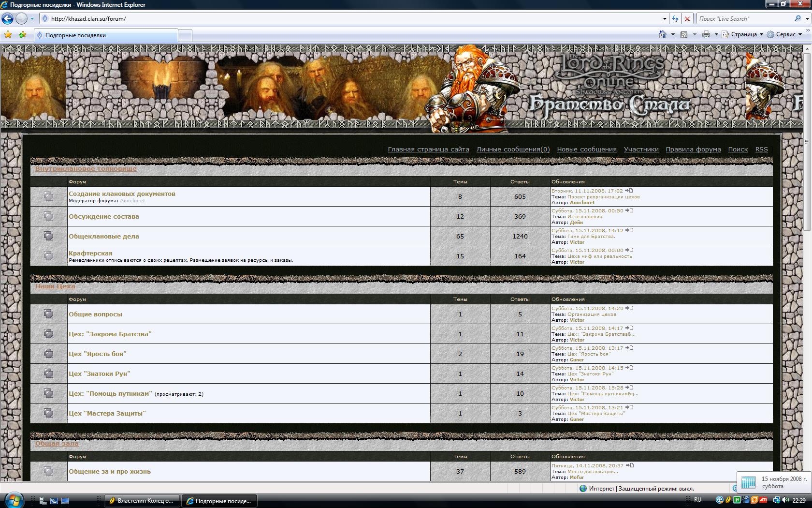This screenshot has width=812, height=508.
Task: Open the RU language indicator
Action: pyautogui.click(x=697, y=500)
